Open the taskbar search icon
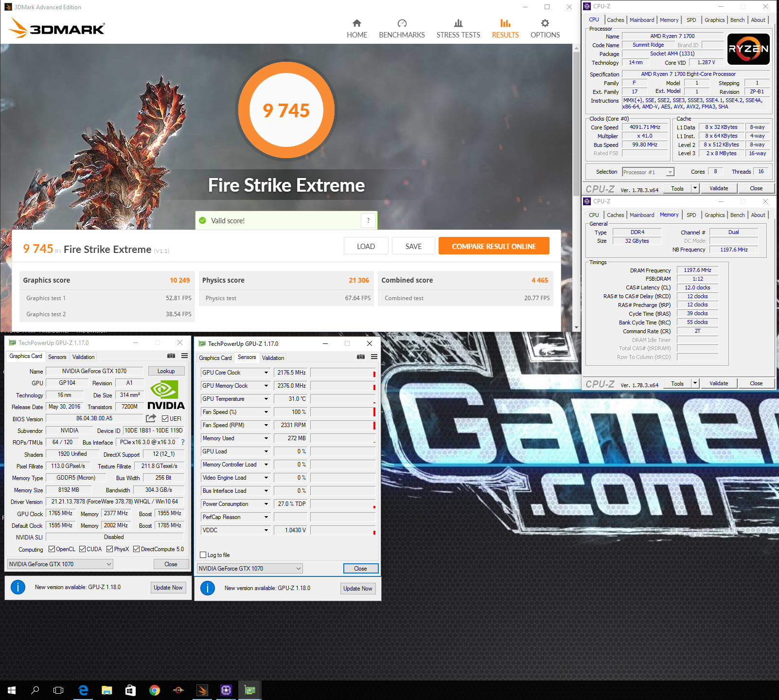The image size is (779, 700). [x=35, y=690]
